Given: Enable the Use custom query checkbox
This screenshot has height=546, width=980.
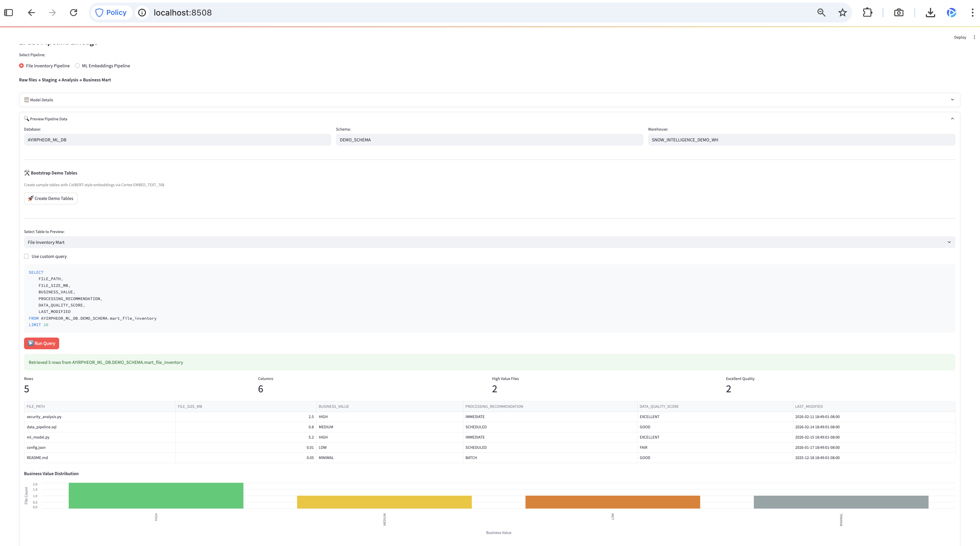Looking at the screenshot, I should coord(27,256).
